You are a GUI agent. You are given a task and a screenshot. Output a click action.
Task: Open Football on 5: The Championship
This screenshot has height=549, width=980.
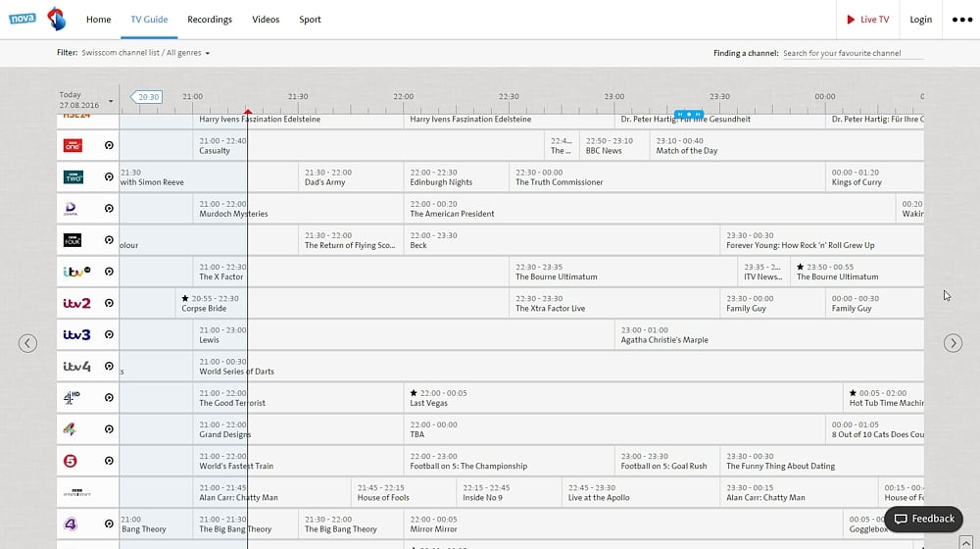(x=509, y=462)
